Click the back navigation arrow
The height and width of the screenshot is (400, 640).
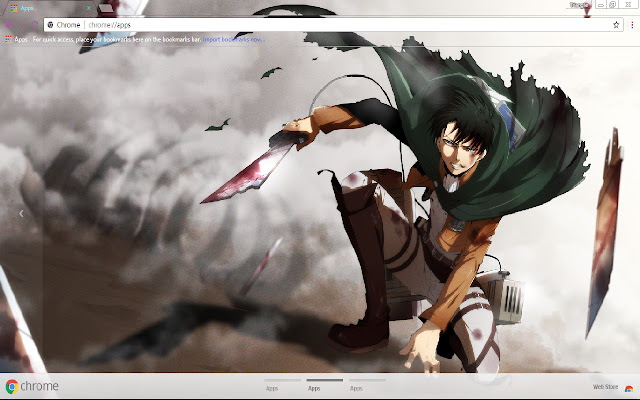(9, 25)
